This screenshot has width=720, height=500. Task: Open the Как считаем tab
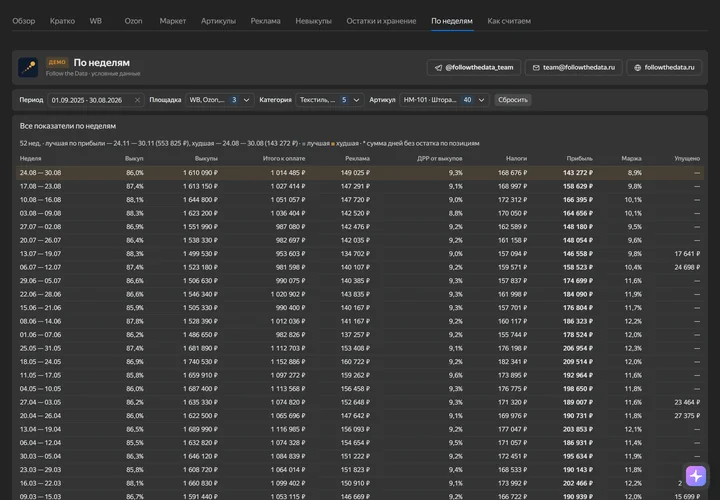pos(509,21)
